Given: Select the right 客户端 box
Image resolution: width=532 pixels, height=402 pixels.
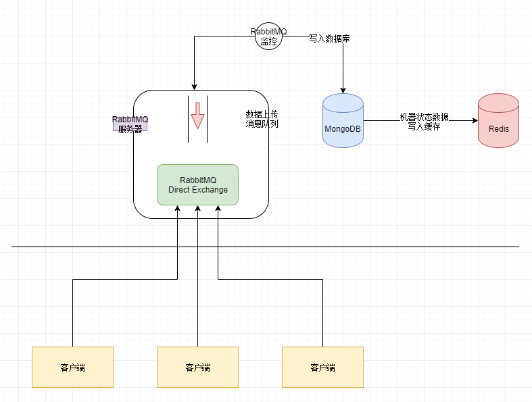Looking at the screenshot, I should (x=322, y=367).
